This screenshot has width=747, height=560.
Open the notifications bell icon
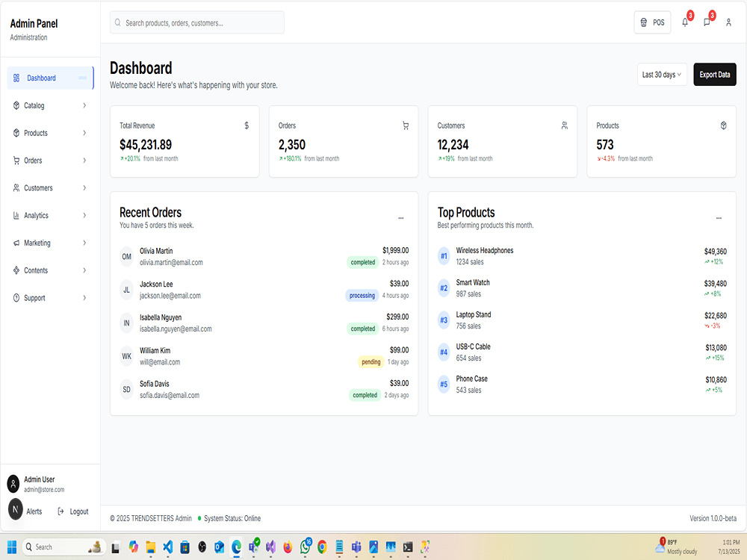tap(684, 22)
